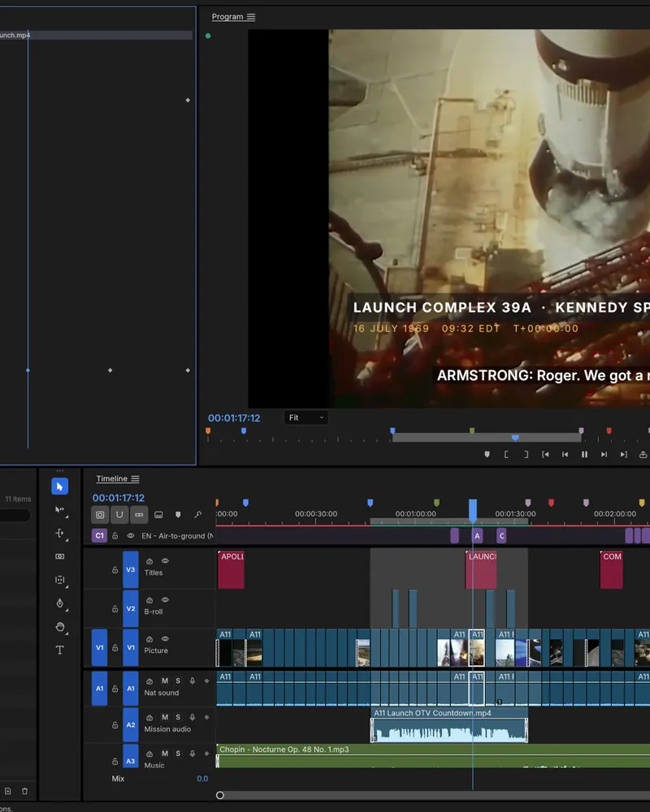Click the Mix volume value 0.0
Viewport: 650px width, 812px height.
[x=202, y=779]
